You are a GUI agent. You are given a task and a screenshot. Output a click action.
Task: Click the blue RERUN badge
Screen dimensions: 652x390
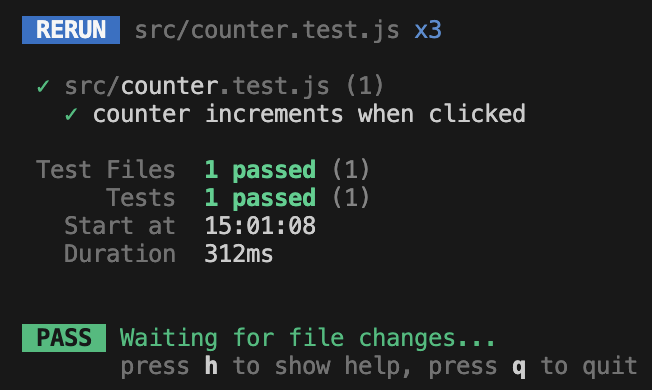tap(71, 30)
